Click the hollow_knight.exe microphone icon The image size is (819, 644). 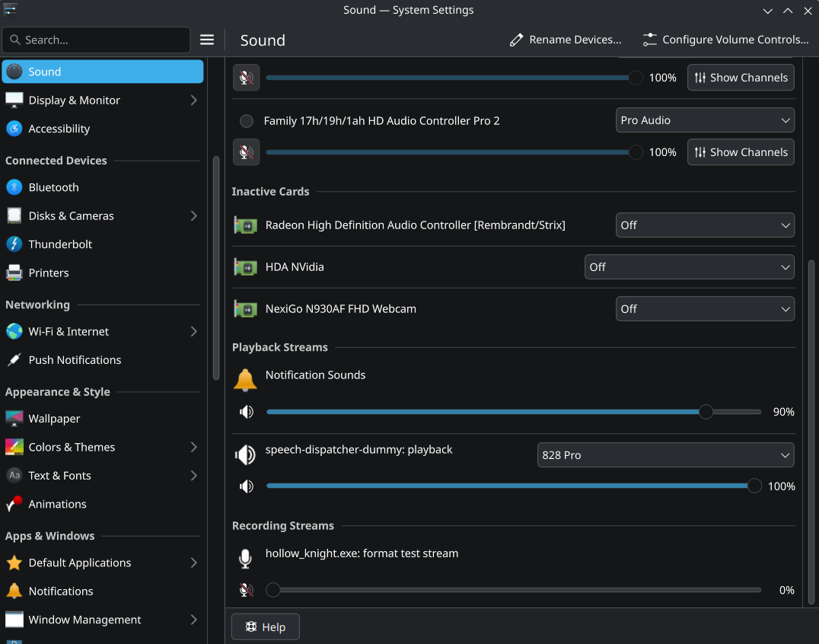click(x=245, y=559)
